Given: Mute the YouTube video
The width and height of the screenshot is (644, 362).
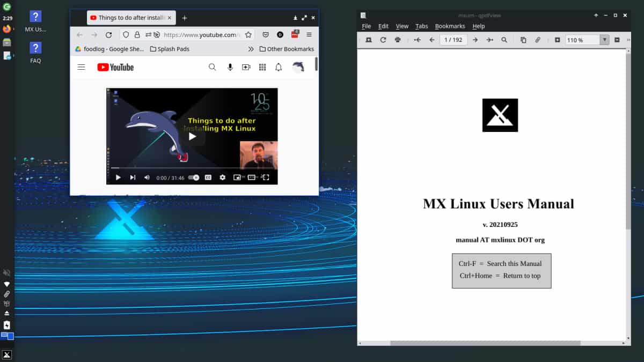Looking at the screenshot, I should (x=146, y=177).
